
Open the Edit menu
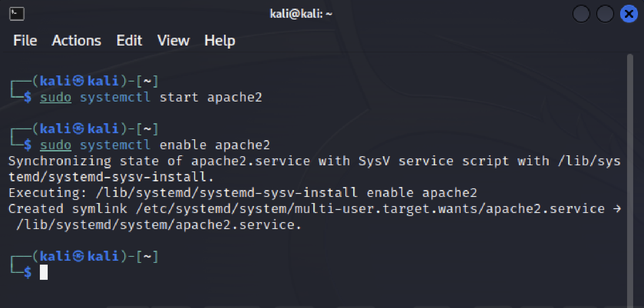point(129,41)
